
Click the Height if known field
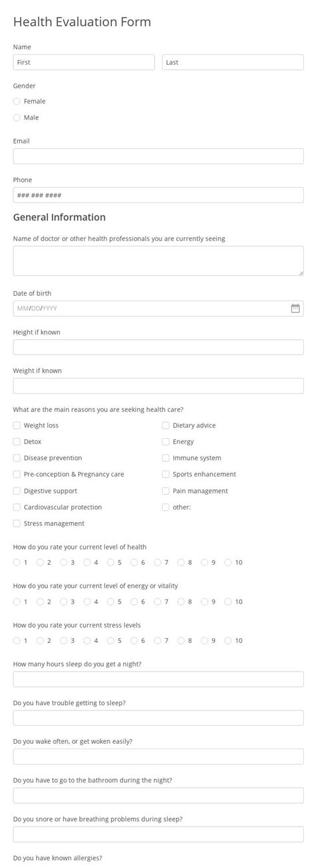point(158,347)
